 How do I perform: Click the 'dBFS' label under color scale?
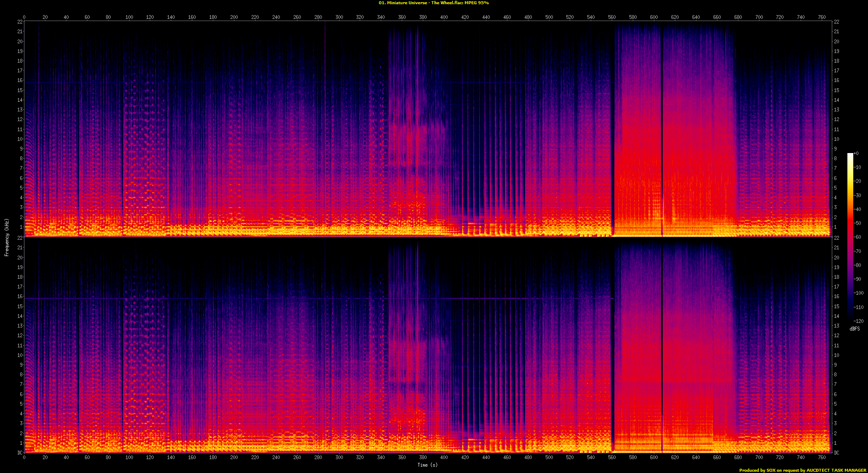pos(855,329)
